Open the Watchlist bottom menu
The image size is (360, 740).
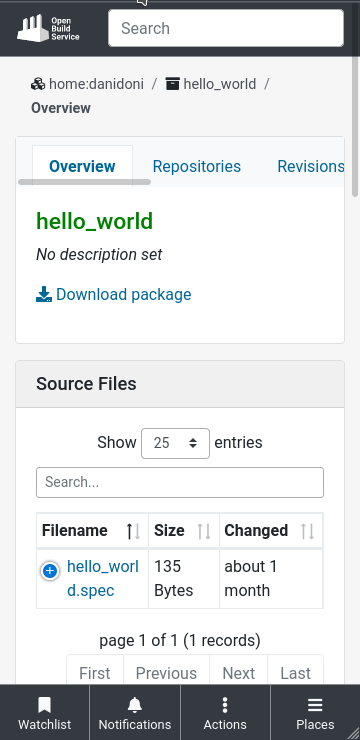click(x=45, y=713)
